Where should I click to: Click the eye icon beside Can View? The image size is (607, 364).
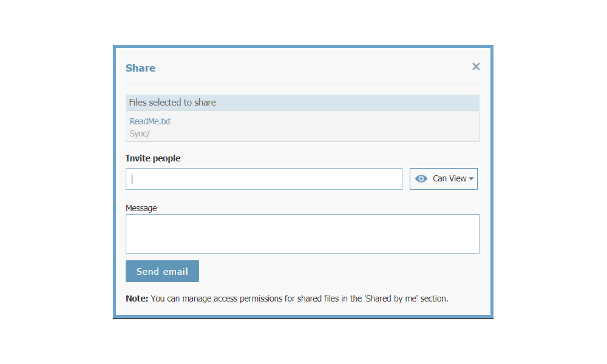[421, 179]
